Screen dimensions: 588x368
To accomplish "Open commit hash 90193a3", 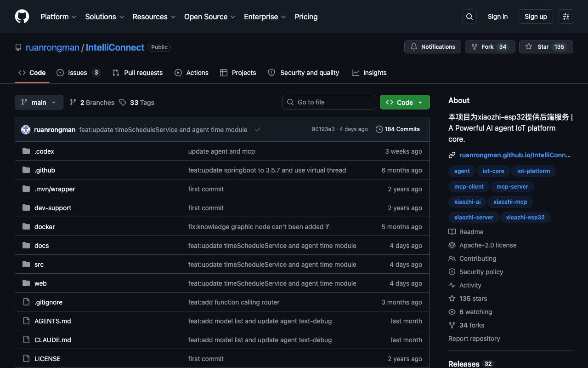I will [323, 129].
